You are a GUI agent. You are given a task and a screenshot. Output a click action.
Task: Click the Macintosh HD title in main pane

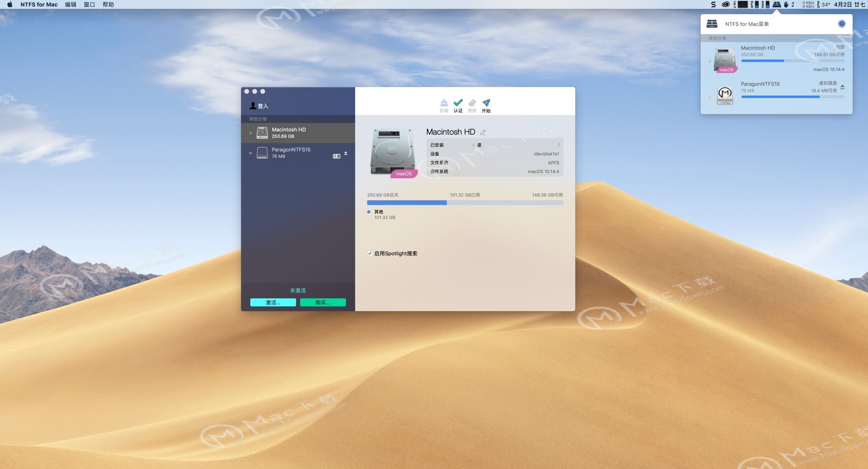point(450,132)
